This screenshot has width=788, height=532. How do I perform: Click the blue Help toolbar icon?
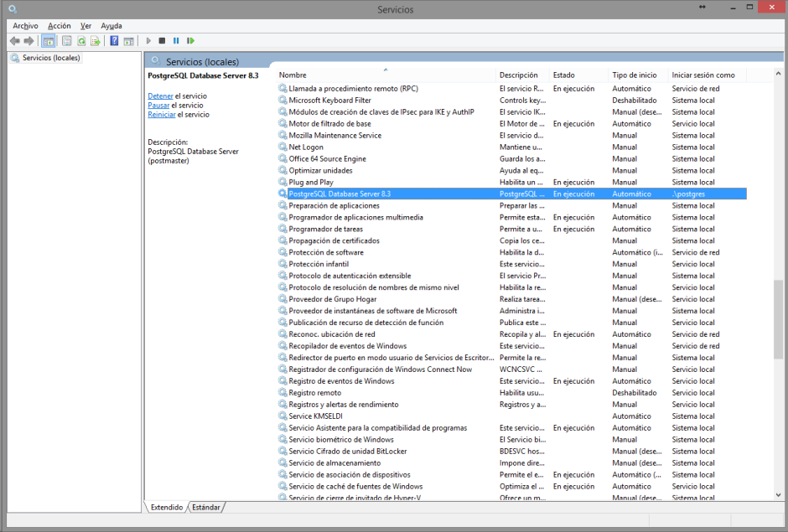114,40
